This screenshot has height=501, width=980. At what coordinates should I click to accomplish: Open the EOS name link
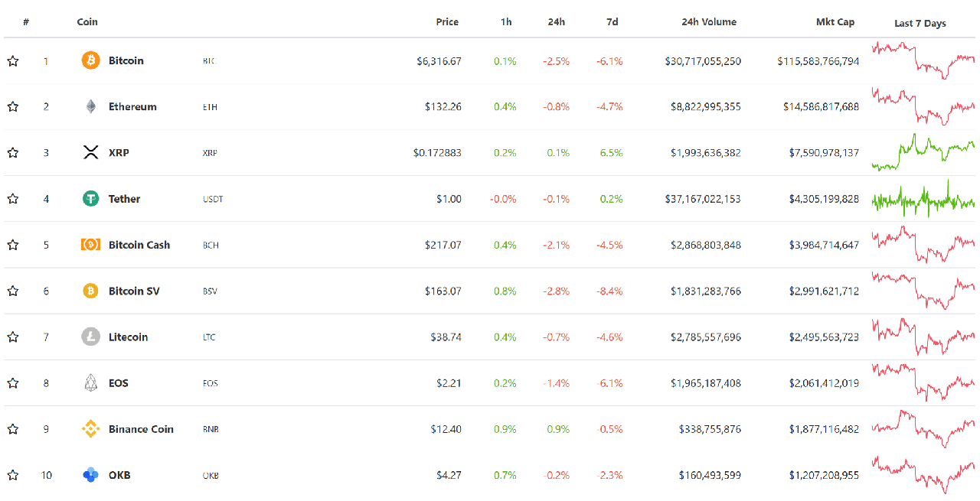[x=118, y=382]
